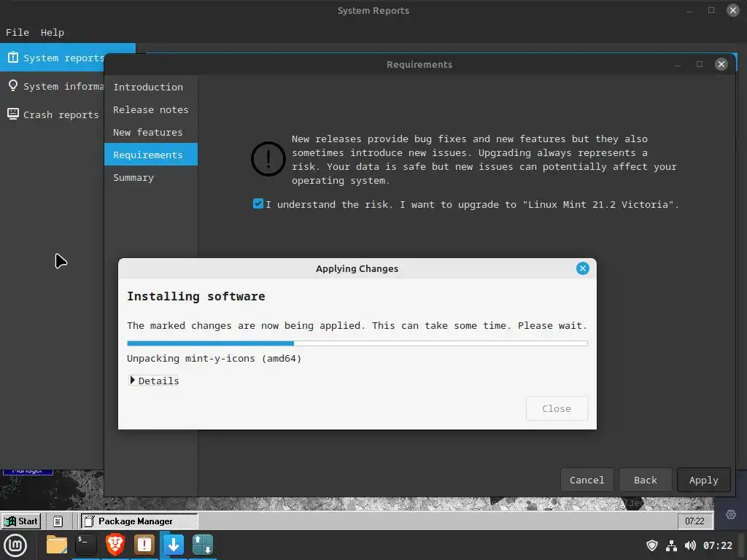Click the installation progress bar
747x560 pixels.
tap(357, 343)
